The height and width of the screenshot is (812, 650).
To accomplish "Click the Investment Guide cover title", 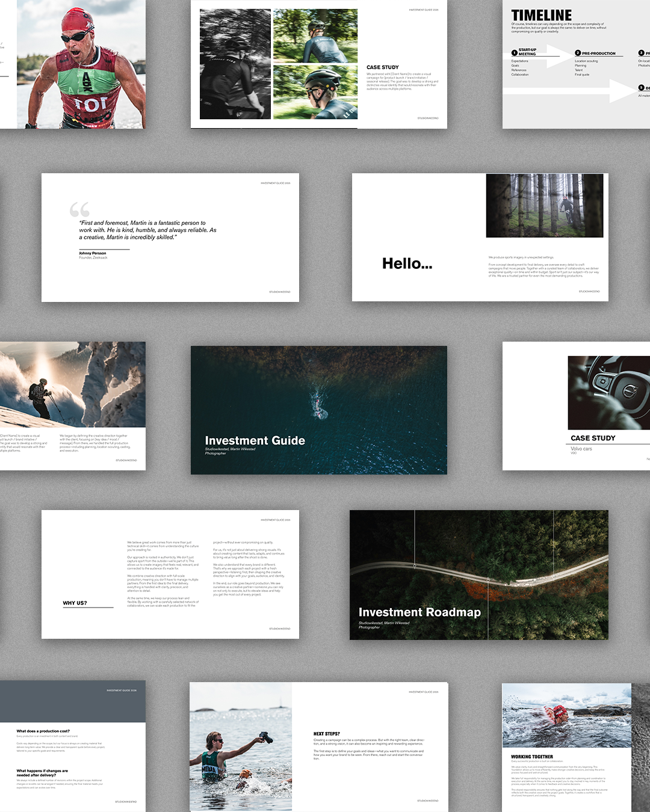I will [x=255, y=440].
